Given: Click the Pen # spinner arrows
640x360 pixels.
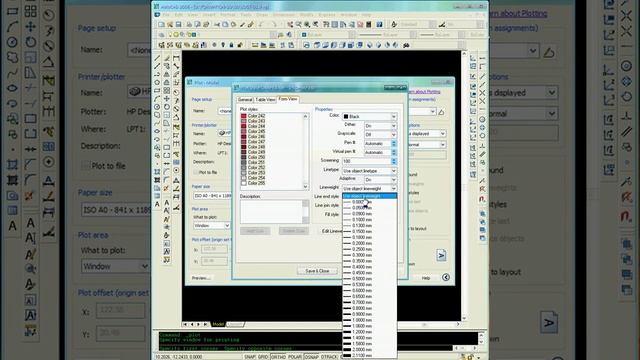Looking at the screenshot, I should (x=394, y=143).
